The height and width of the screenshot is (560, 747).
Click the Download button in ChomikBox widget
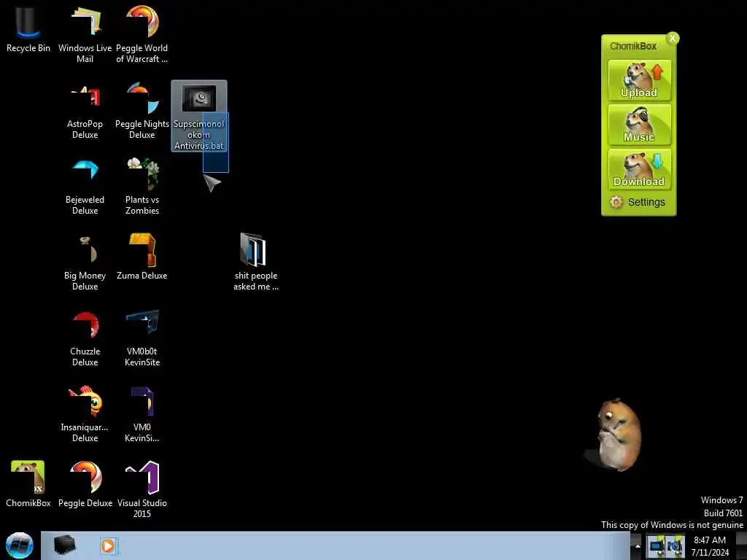click(x=639, y=169)
